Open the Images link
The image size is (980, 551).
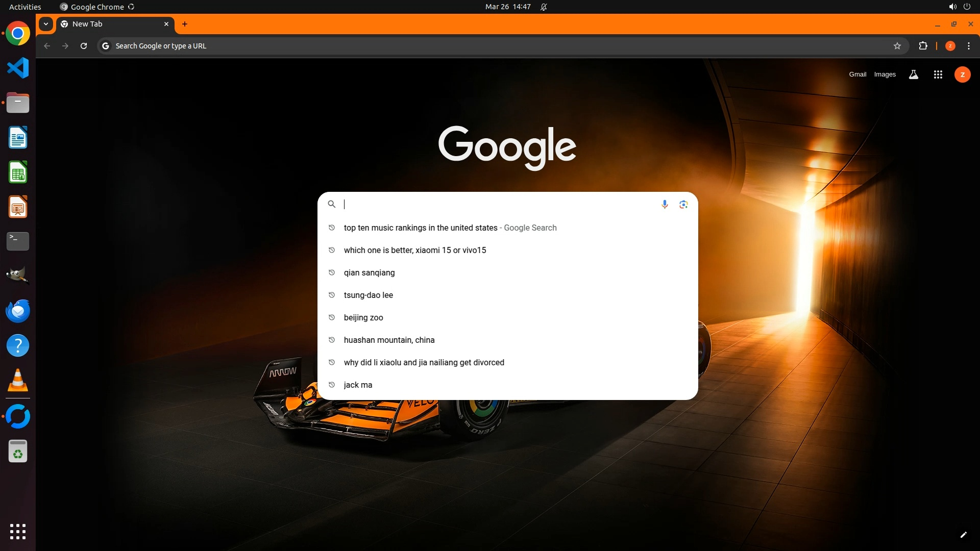[885, 74]
